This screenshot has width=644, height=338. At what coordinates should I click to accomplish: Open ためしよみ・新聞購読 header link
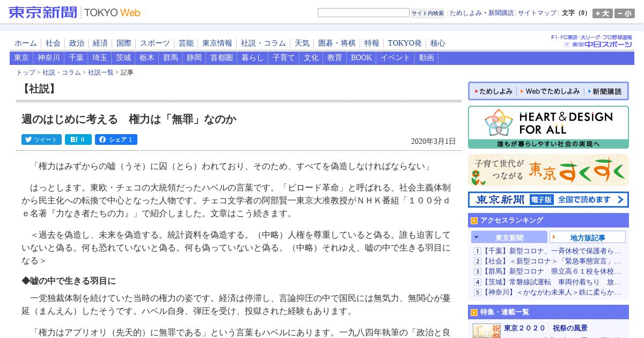pos(481,13)
